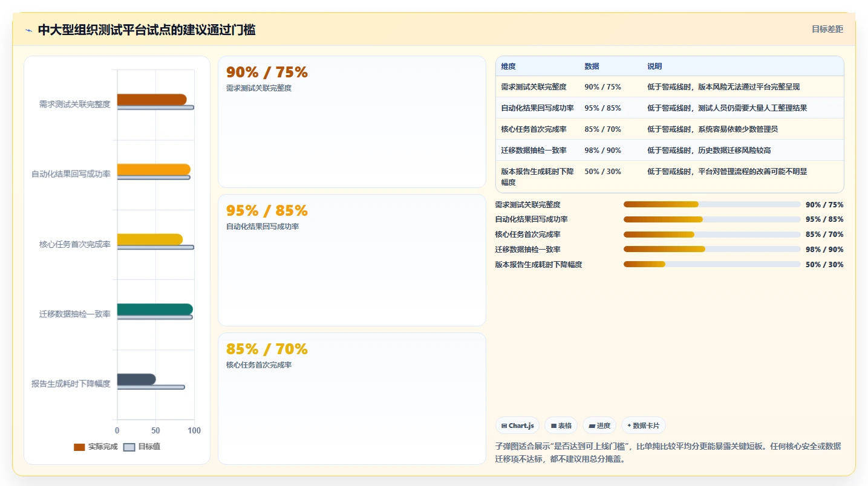Select the Chart.js tag chip
This screenshot has width=868, height=486.
[517, 426]
